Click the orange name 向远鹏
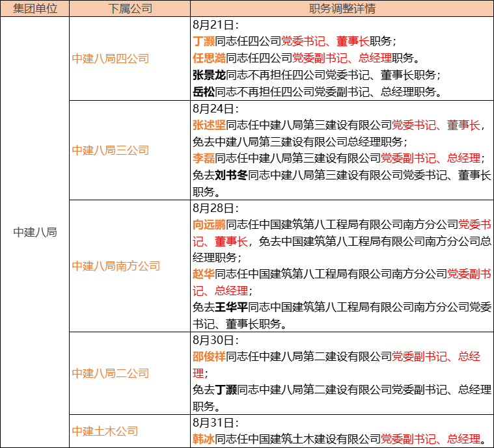Image resolution: width=494 pixels, height=448 pixels. 209,225
